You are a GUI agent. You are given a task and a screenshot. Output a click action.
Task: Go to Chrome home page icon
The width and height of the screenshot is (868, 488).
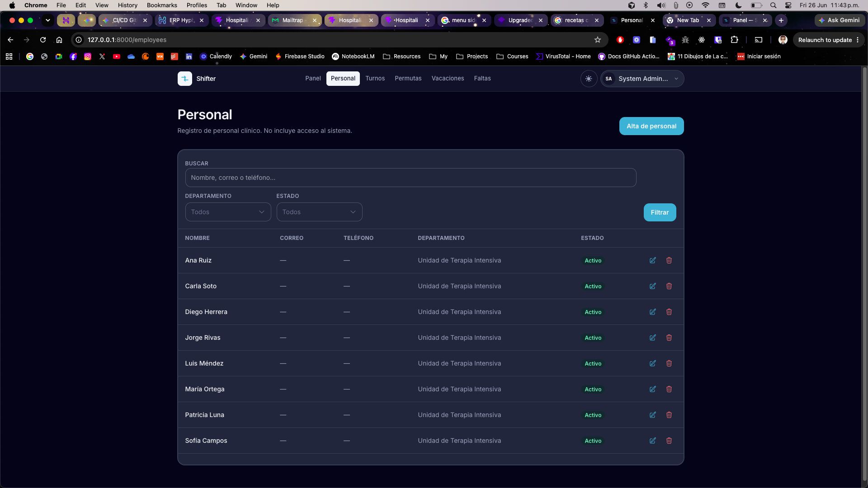click(59, 40)
